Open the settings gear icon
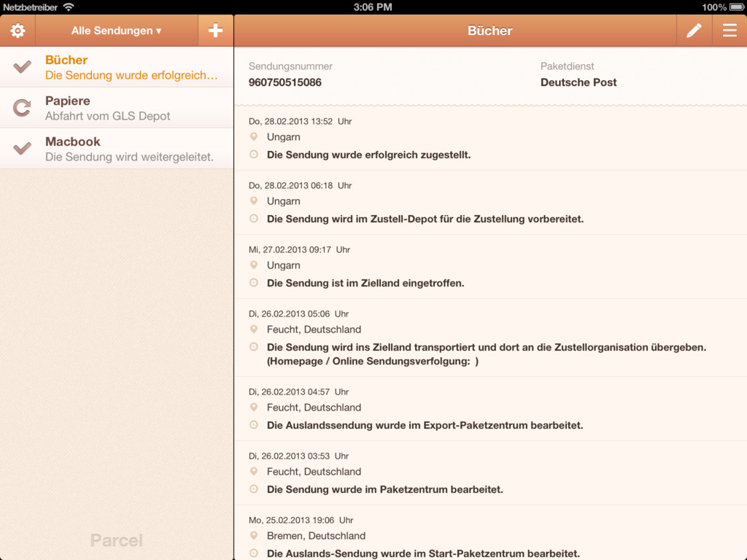This screenshot has height=560, width=747. pyautogui.click(x=18, y=31)
